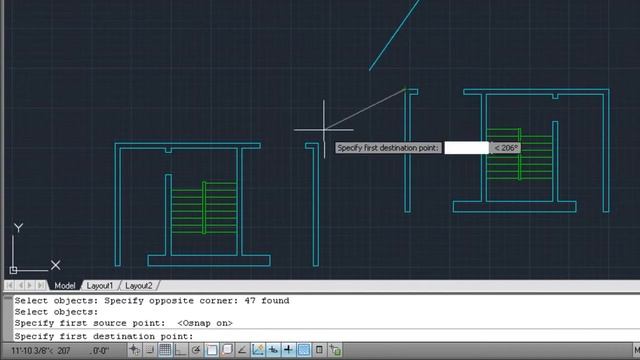Click the 'Specify first destination point' tooltip

click(388, 148)
